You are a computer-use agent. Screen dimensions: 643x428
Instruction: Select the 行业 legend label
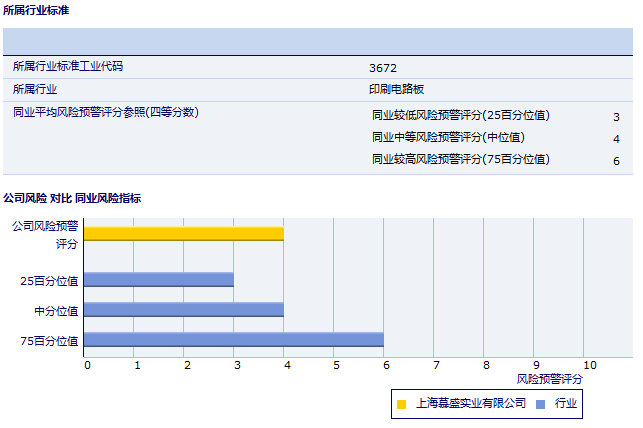tap(566, 403)
